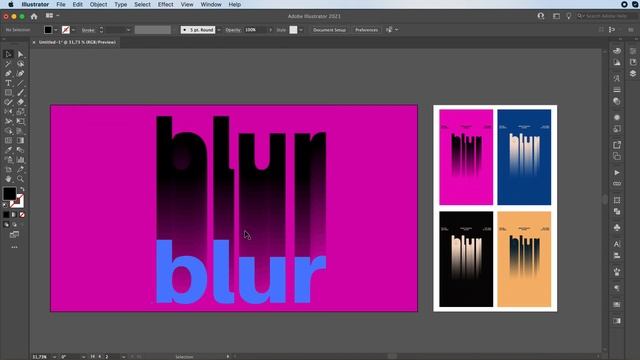
Task: Select the Column Graph tool
Action: coord(20,160)
